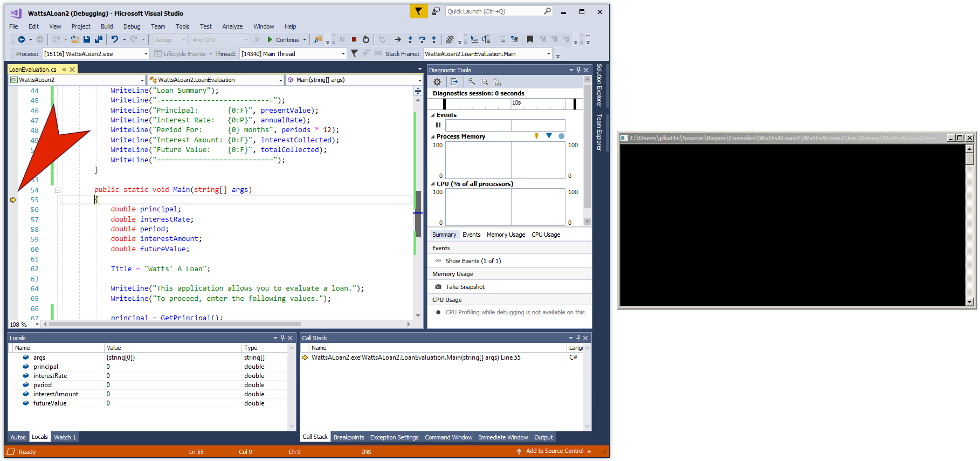This screenshot has width=980, height=461.
Task: Switch to the Watch 1 tab
Action: point(65,437)
